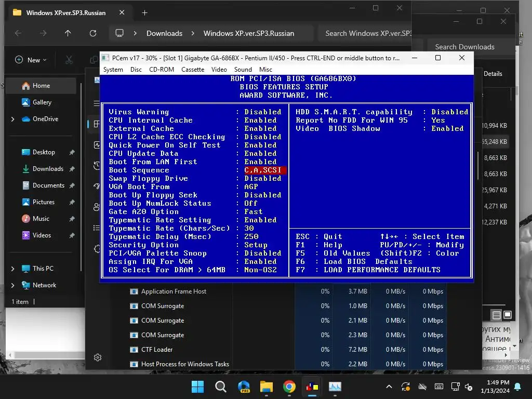Open the PCem Sound menu
Screen dimensions: 532x399
click(x=243, y=70)
